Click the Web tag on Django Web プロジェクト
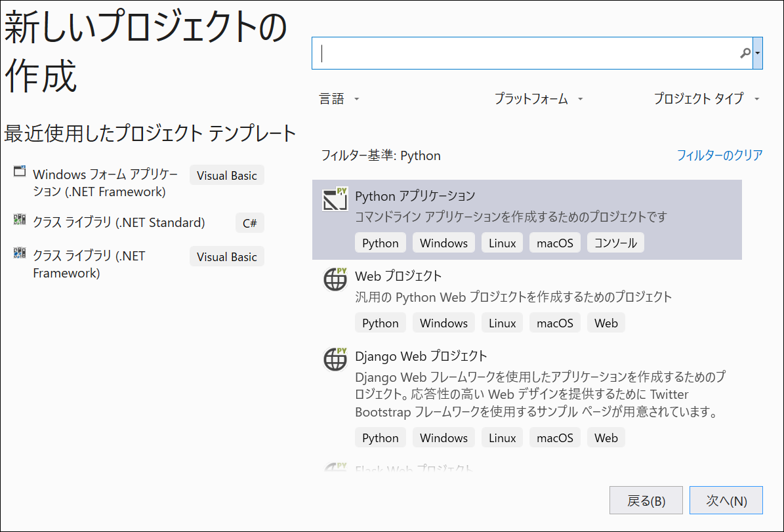784x532 pixels. 606,438
